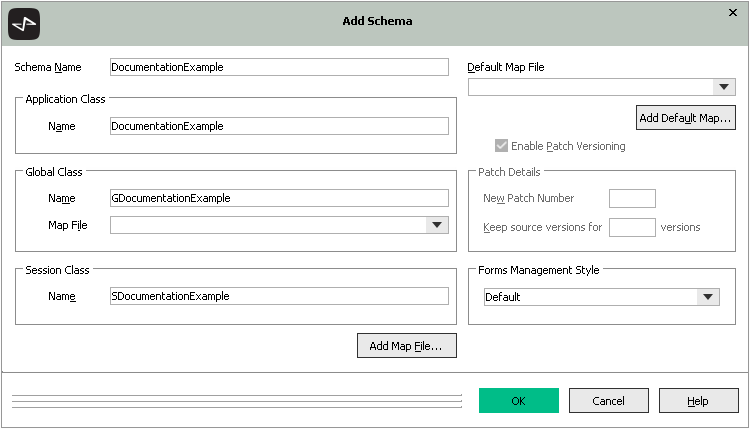Screen dimensions: 750x429
Task: Click the progress bar at bottom left
Action: click(236, 400)
